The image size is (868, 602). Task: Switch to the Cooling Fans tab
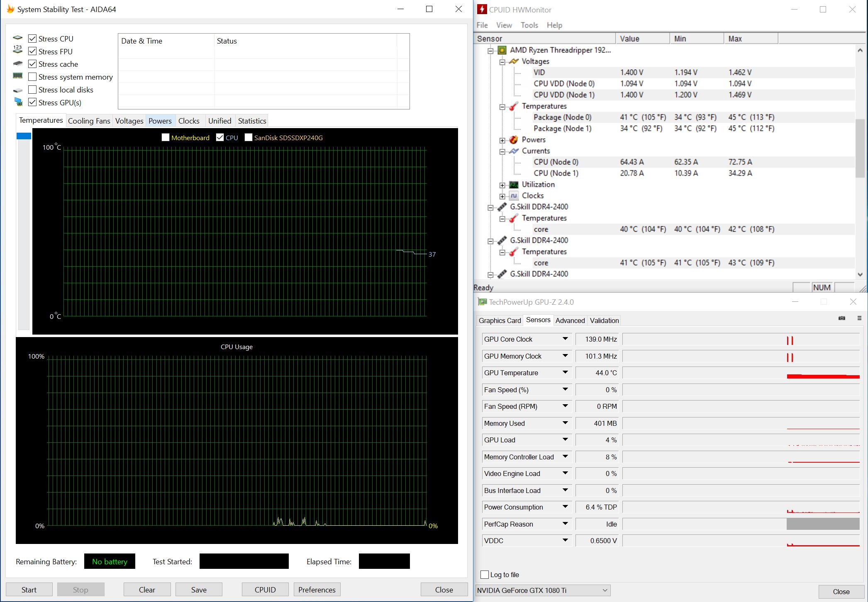point(89,121)
